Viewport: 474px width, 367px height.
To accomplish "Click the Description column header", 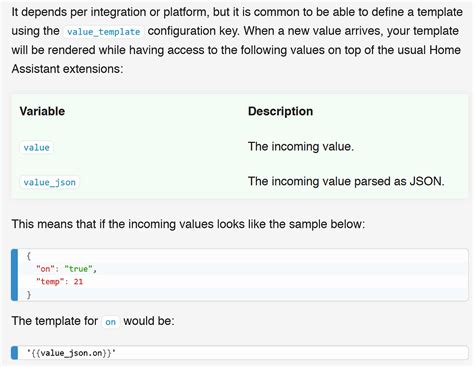I will click(x=280, y=111).
